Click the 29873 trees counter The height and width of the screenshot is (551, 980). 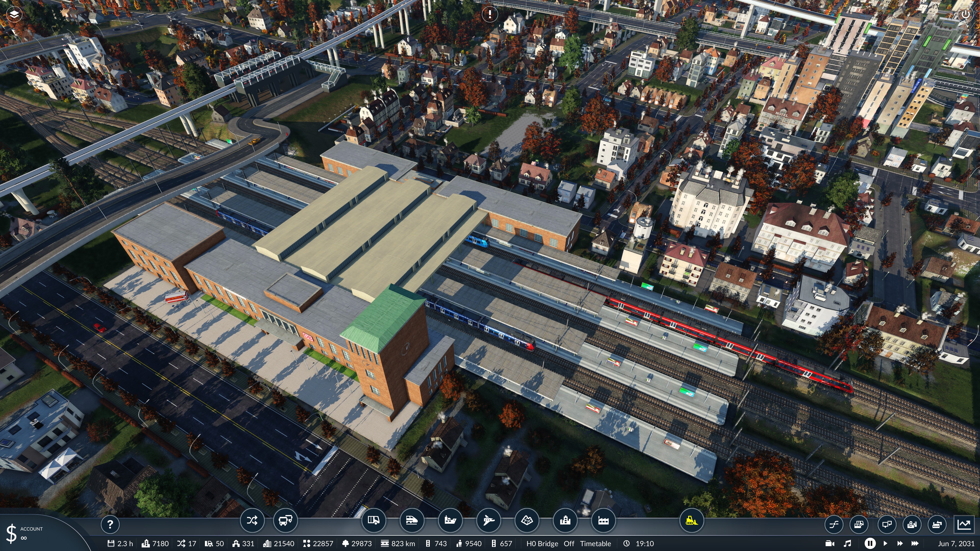[x=357, y=543]
